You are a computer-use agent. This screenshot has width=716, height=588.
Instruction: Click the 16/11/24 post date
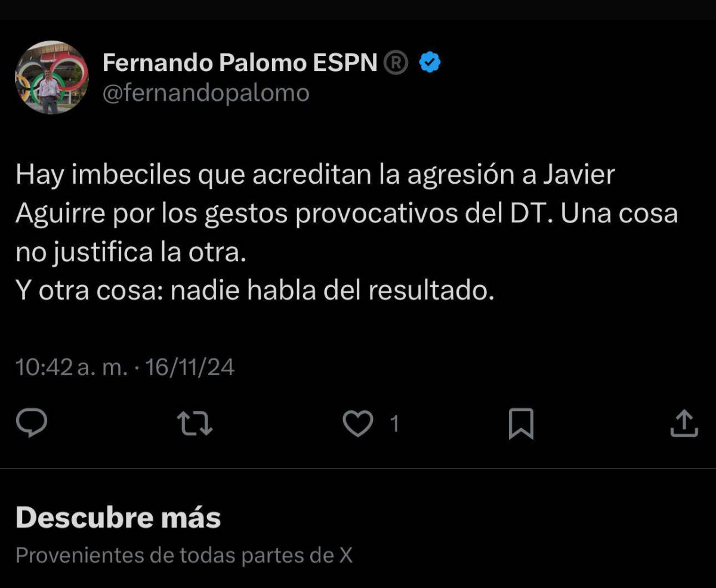click(190, 368)
